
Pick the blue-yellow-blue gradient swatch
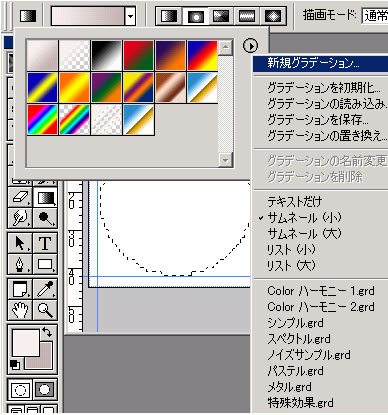pos(42,87)
